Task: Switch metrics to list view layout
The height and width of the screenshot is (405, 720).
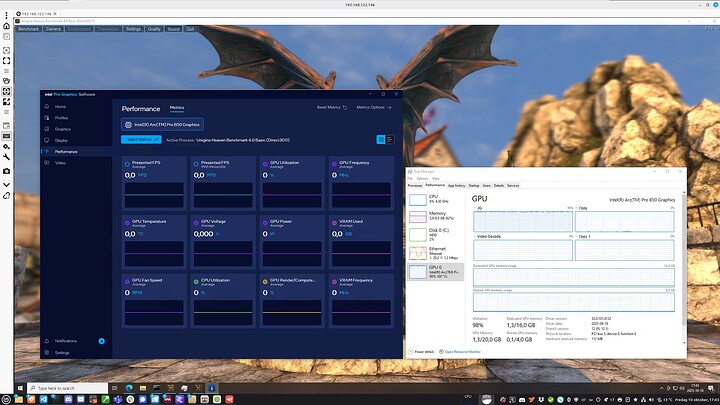Action: point(389,139)
